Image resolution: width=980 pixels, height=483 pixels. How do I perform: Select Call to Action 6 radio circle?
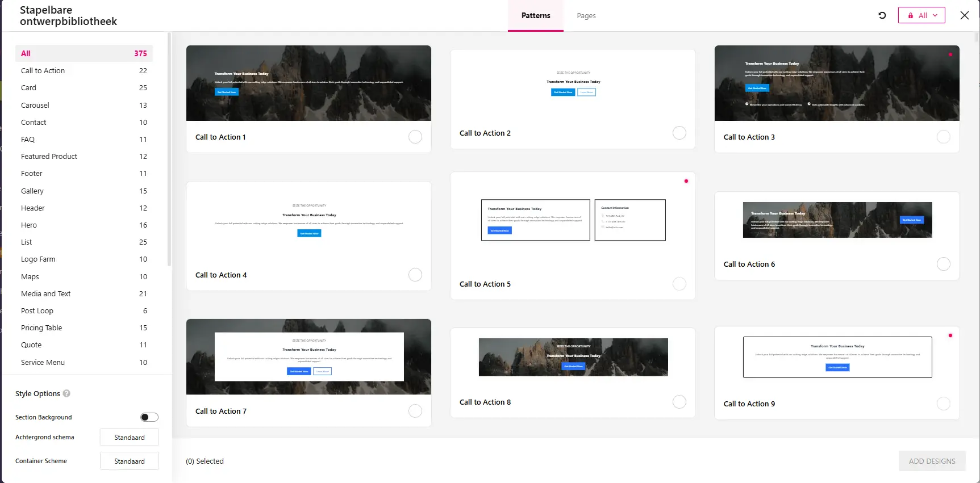944,264
